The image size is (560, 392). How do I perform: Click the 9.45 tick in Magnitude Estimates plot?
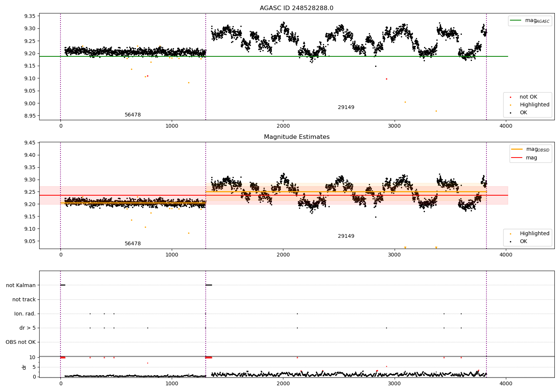30,143
